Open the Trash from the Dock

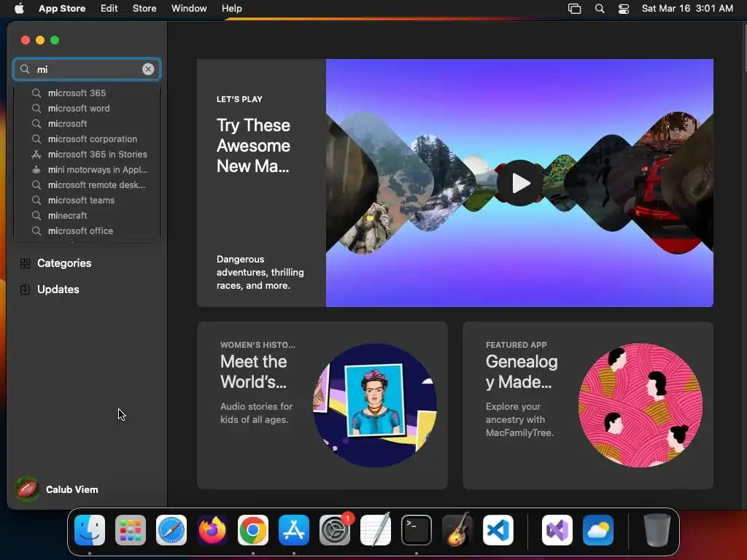657,530
